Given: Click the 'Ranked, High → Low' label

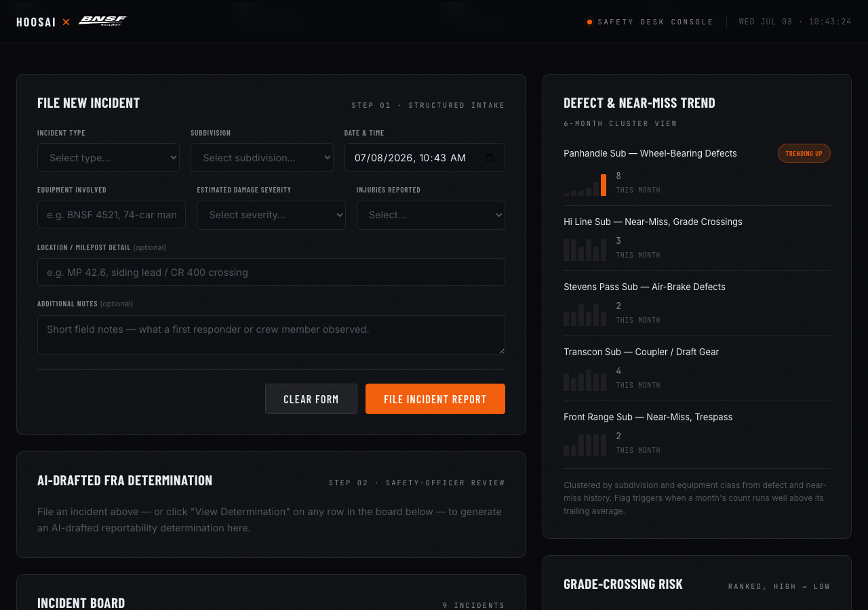Looking at the screenshot, I should coord(779,586).
